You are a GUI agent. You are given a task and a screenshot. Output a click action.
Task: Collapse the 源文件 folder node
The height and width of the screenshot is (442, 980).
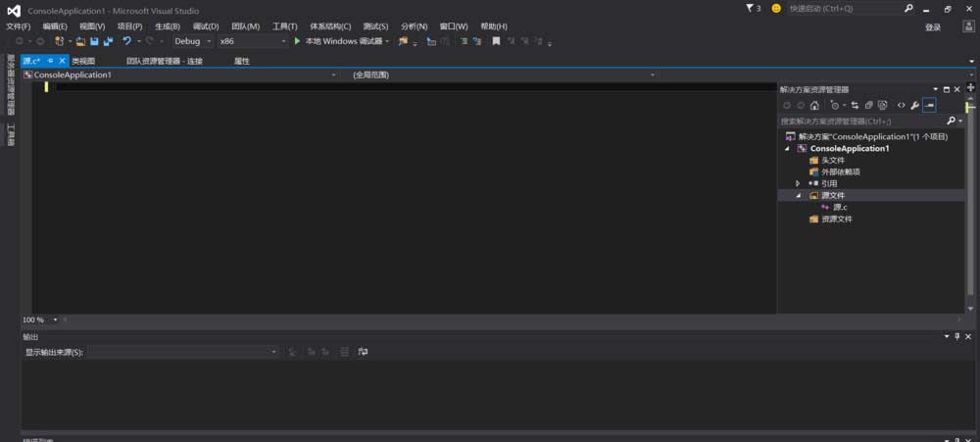[x=799, y=195]
